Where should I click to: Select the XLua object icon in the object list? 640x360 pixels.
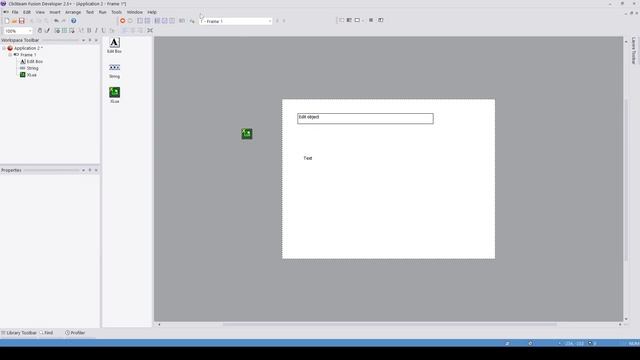(x=114, y=92)
